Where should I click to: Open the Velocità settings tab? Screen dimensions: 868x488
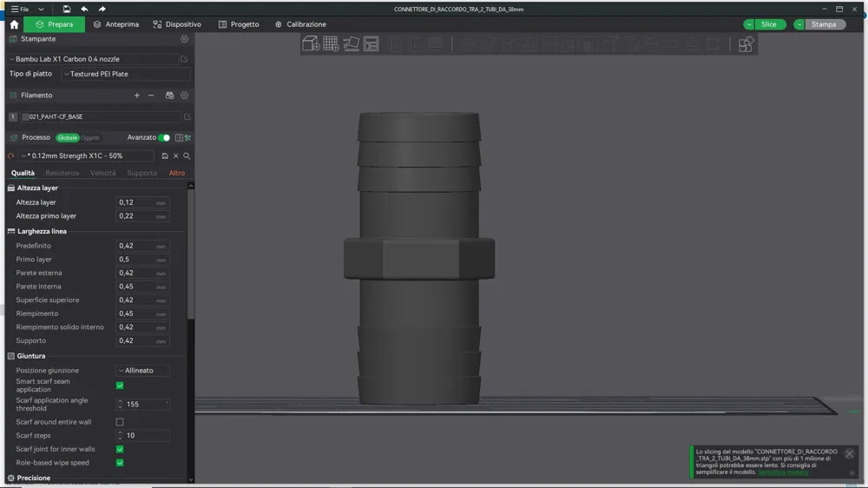103,173
